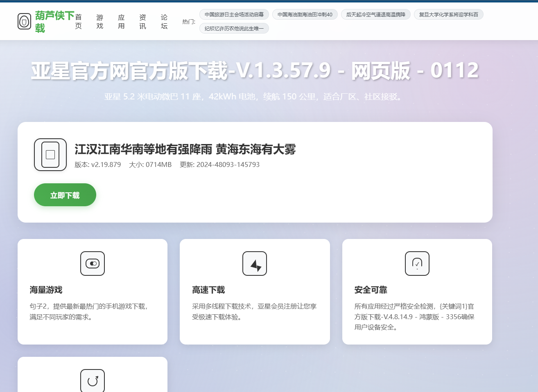Click the 立即下载 green button
Image resolution: width=538 pixels, height=392 pixels.
65,195
